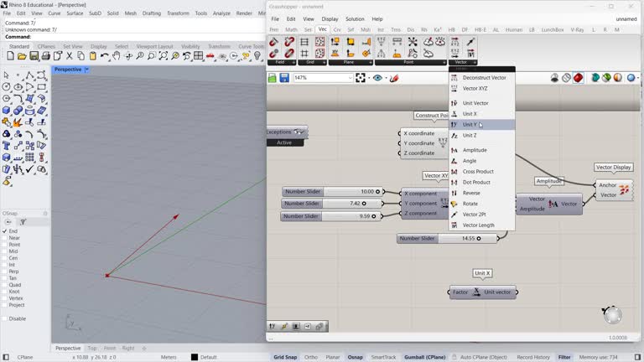Toggle the End osnap checkbox
This screenshot has width=644, height=362.
(x=5, y=231)
